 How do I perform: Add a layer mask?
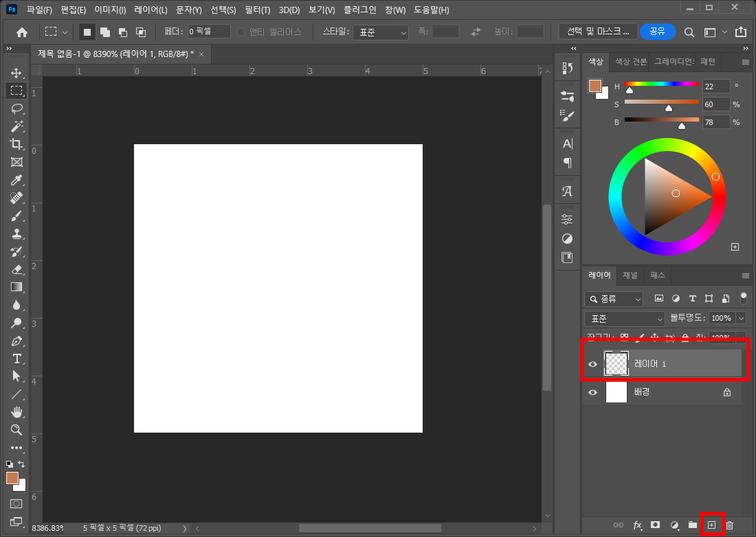click(655, 525)
